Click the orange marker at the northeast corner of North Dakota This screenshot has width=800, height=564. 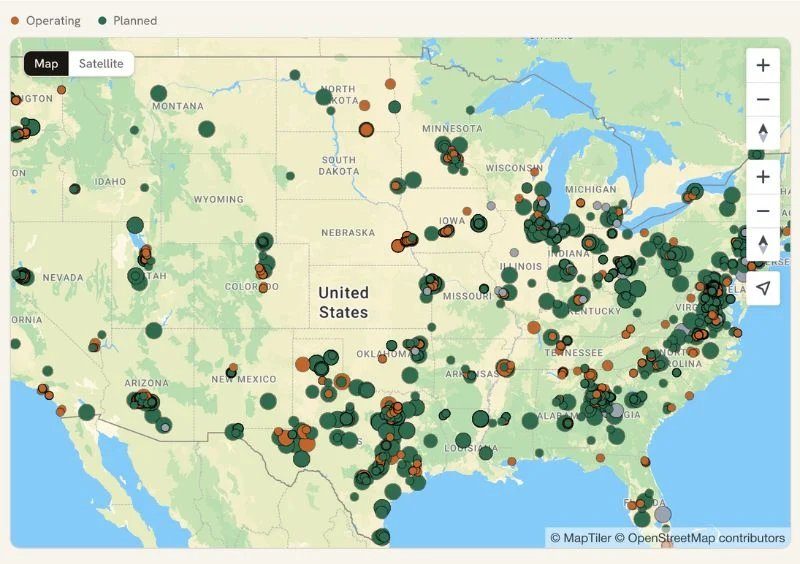[390, 84]
